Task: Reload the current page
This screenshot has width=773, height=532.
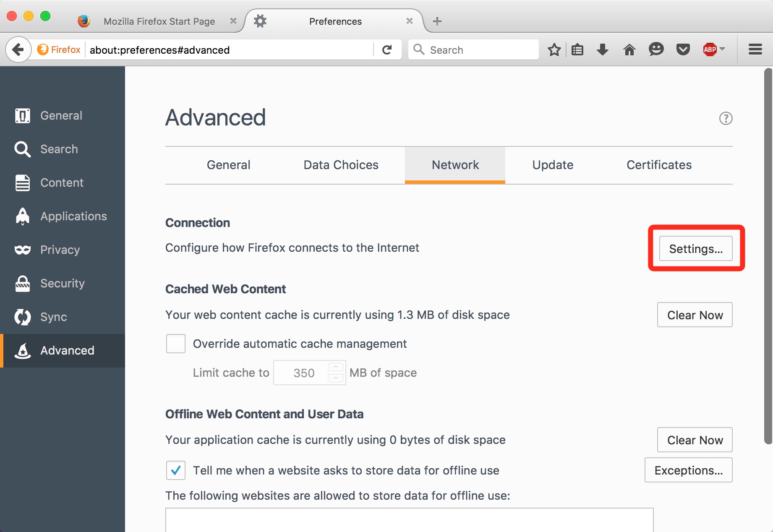Action: (387, 50)
